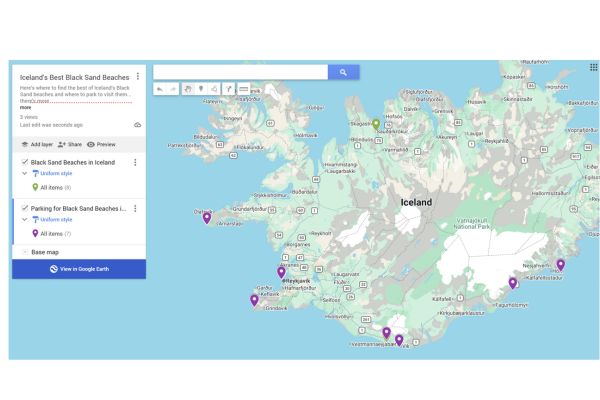Image resolution: width=600 pixels, height=400 pixels.
Task: Click the purple pin above Vestmannaeyjar label
Action: point(386,333)
